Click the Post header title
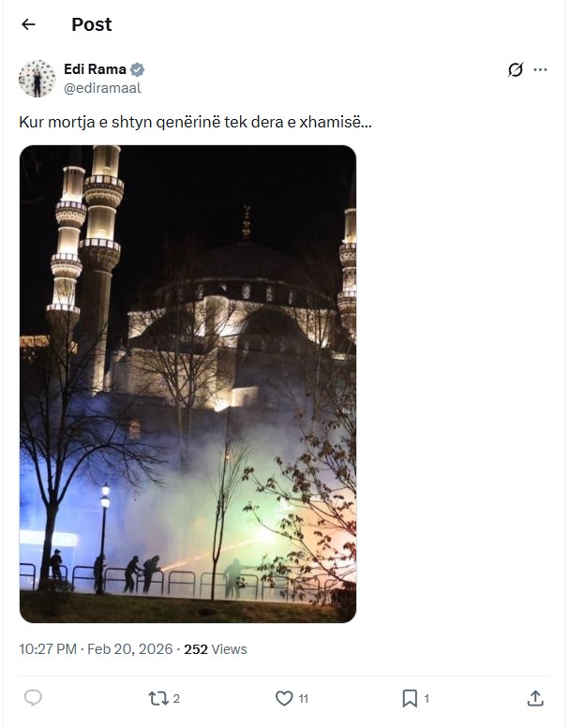570x728 pixels. (92, 24)
